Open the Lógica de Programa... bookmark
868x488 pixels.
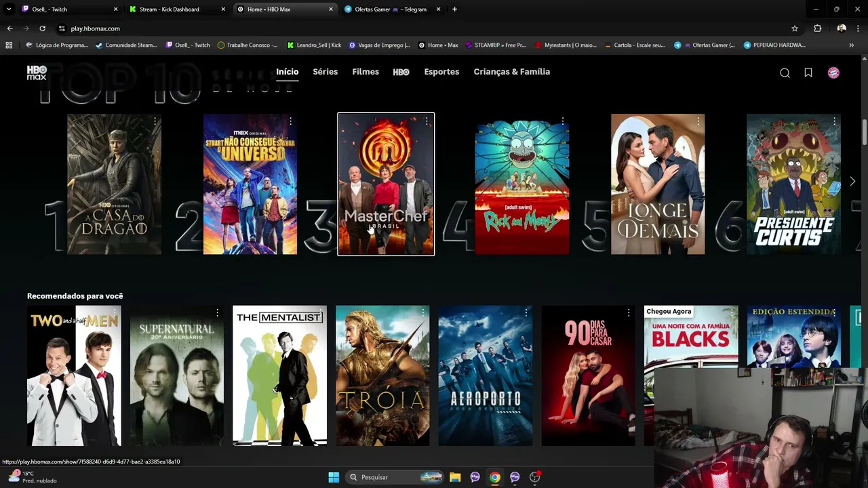[57, 45]
